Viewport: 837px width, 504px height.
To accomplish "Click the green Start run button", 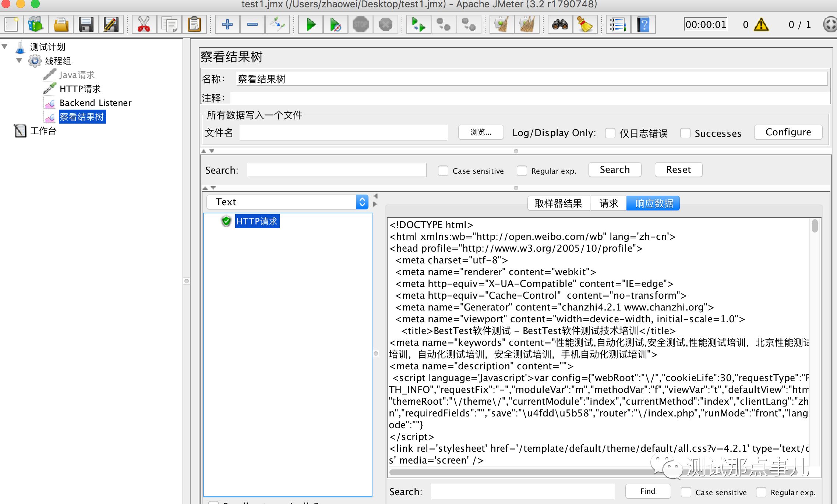I will 311,25.
